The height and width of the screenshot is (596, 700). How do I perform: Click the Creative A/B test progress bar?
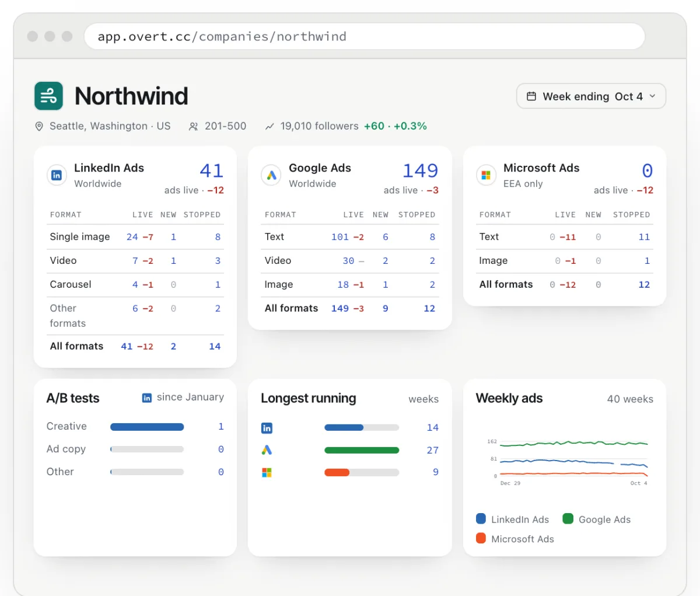coord(147,427)
